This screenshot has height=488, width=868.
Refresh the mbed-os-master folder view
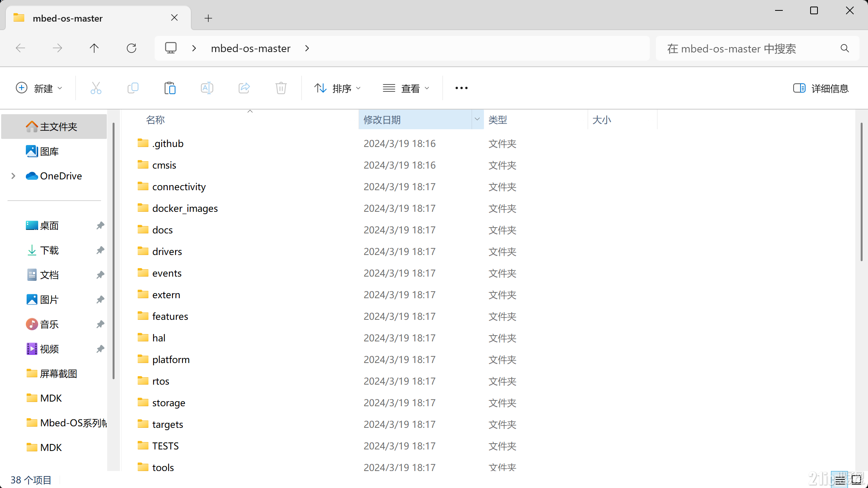coord(131,48)
